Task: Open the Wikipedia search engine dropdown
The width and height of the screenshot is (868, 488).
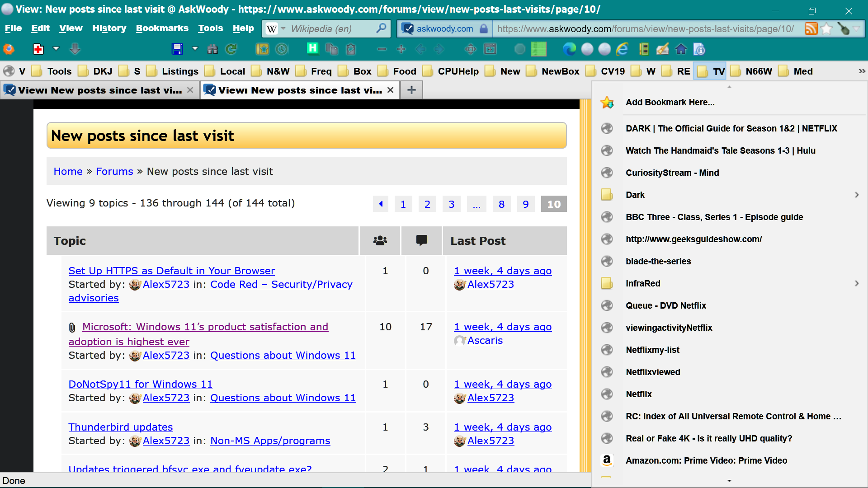Action: 283,28
